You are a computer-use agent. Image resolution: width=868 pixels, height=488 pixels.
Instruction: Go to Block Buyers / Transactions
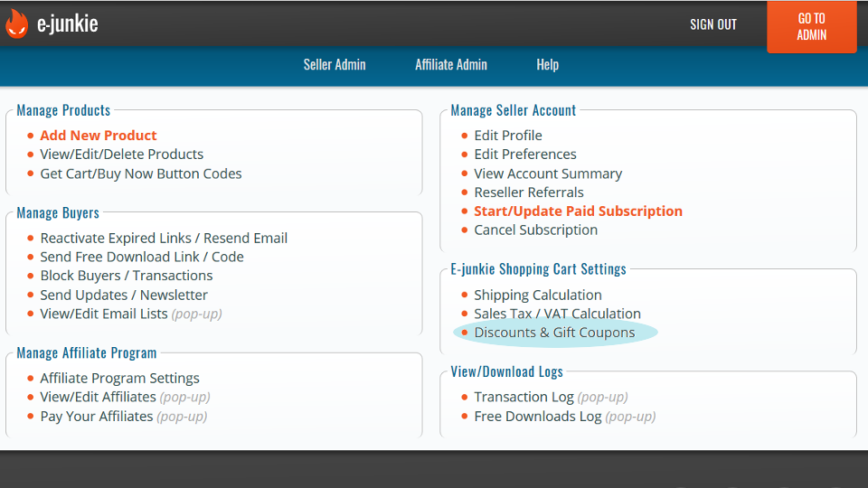click(x=126, y=276)
